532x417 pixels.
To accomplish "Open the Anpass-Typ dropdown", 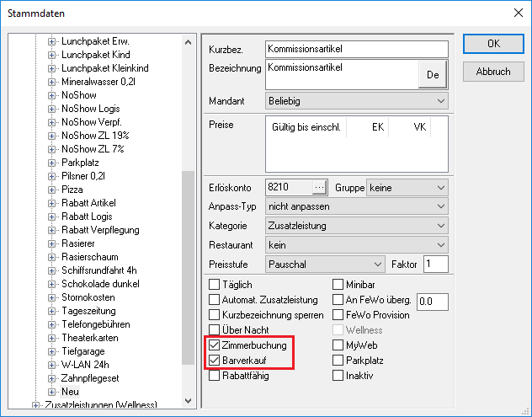I will tap(357, 206).
